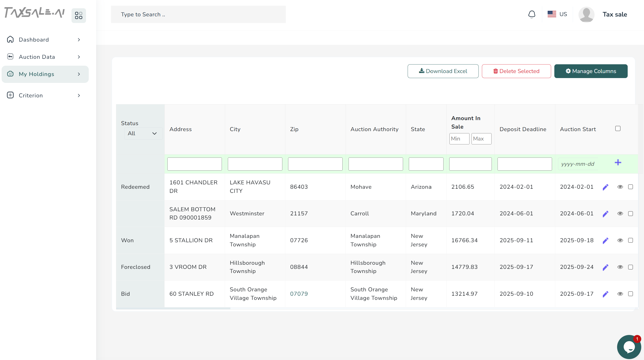Click the Type to Search field
This screenshot has width=644, height=360.
tap(198, 14)
